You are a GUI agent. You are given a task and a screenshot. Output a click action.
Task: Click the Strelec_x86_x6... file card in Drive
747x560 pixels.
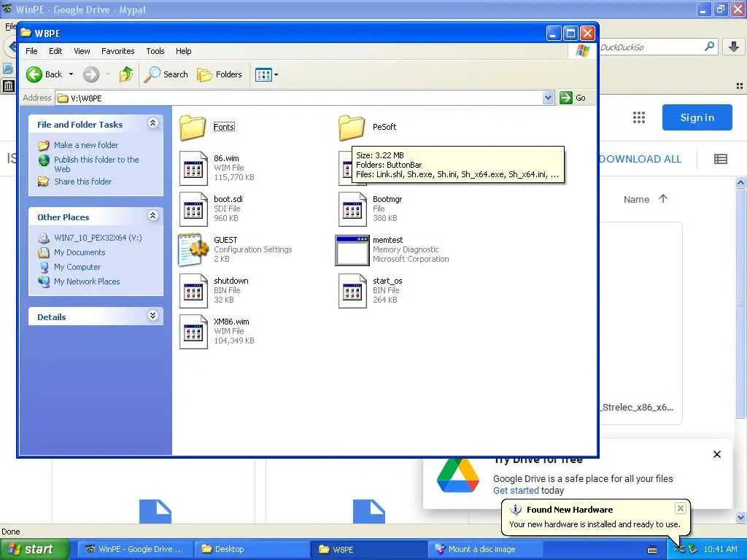pos(640,324)
